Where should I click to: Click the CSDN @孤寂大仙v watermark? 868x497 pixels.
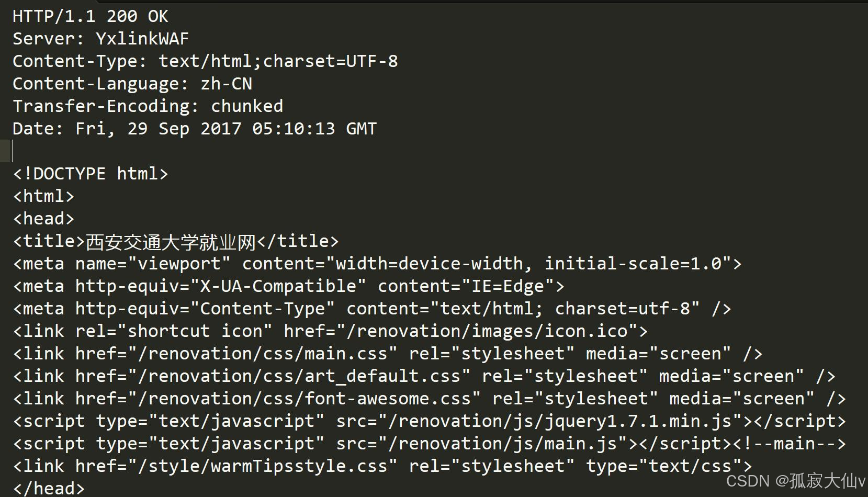click(x=795, y=481)
